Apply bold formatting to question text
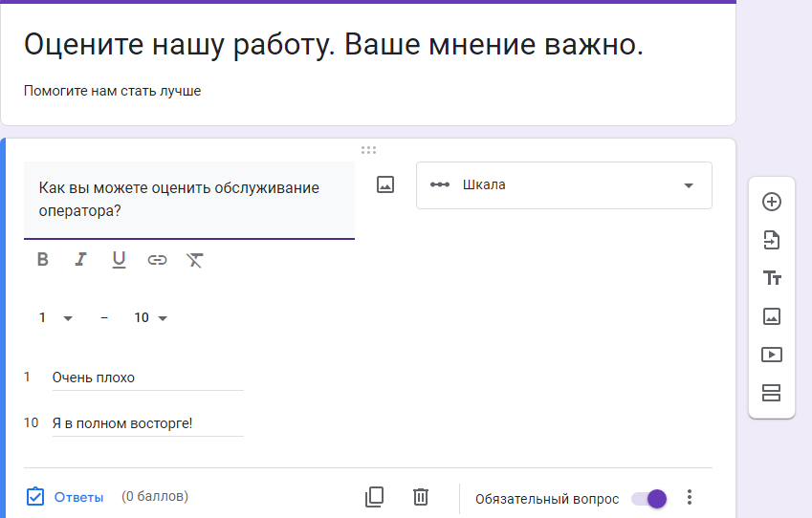 42,259
